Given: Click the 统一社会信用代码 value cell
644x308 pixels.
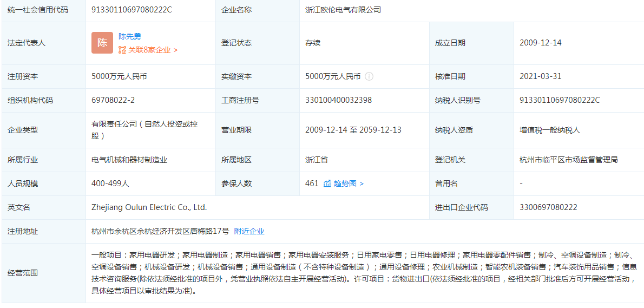Looking at the screenshot, I should 132,10.
